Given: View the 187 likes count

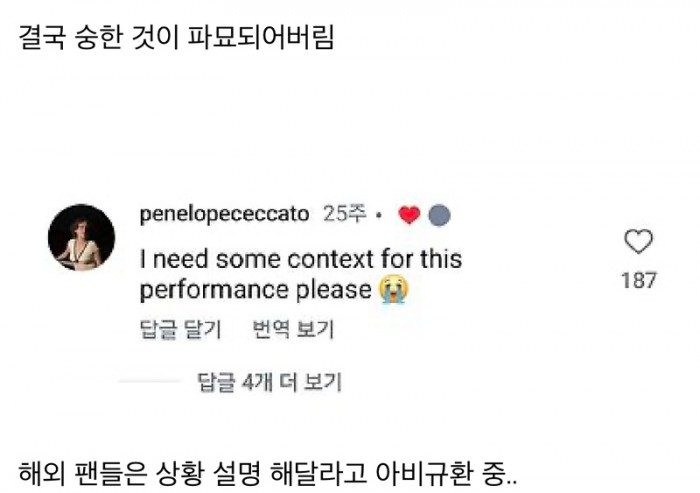Looking at the screenshot, I should click(x=638, y=280).
